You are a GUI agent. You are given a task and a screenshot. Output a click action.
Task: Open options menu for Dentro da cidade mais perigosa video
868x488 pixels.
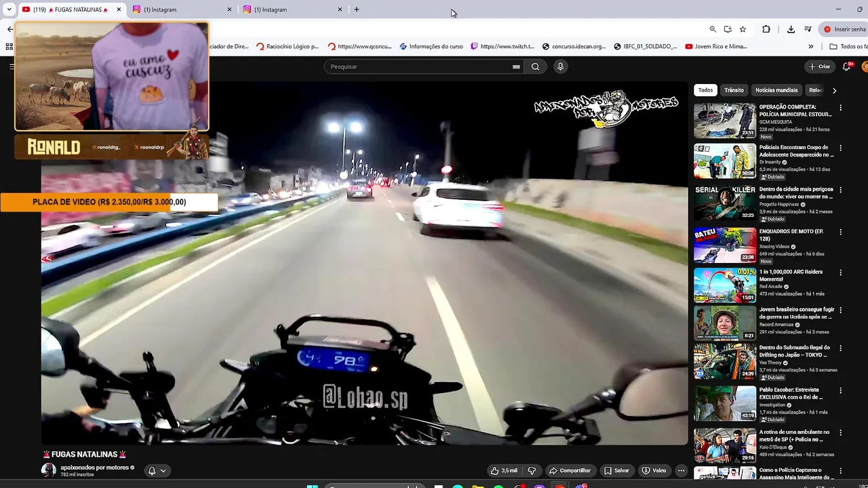pos(840,190)
